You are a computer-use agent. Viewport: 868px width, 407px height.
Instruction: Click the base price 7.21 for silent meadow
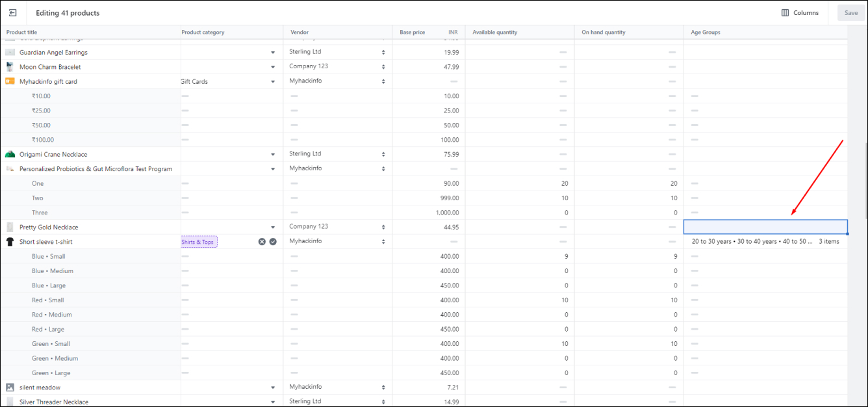tap(429, 387)
